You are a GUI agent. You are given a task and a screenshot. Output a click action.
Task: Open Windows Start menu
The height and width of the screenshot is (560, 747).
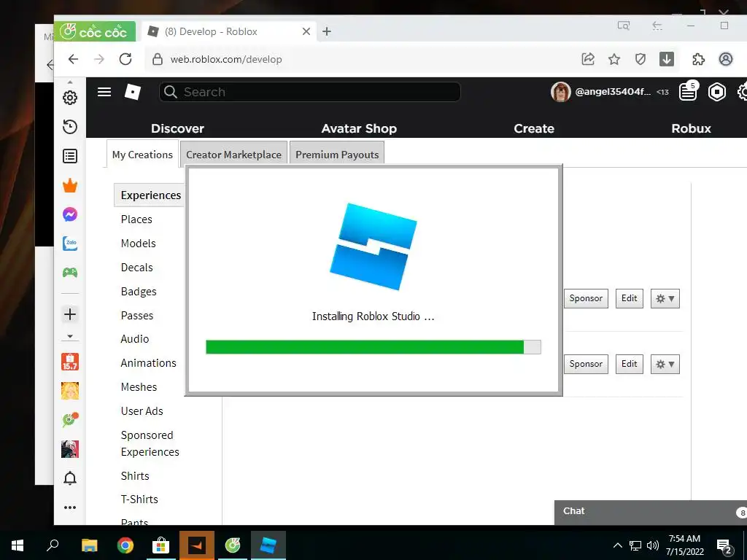point(18,545)
